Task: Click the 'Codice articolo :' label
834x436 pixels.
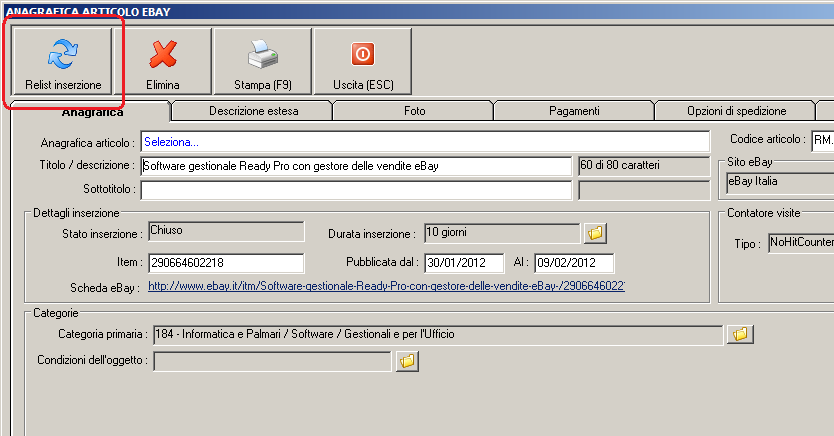Action: pos(768,139)
